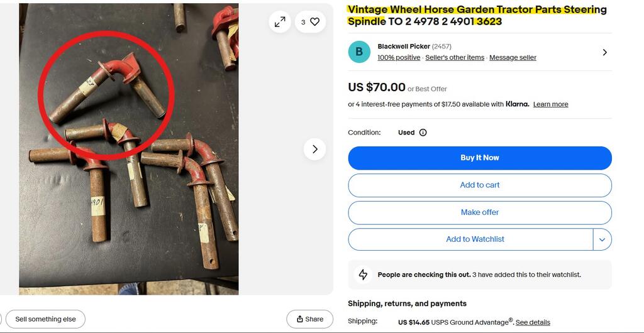Share this listing
Screen dimensions: 644x333
(x=309, y=319)
